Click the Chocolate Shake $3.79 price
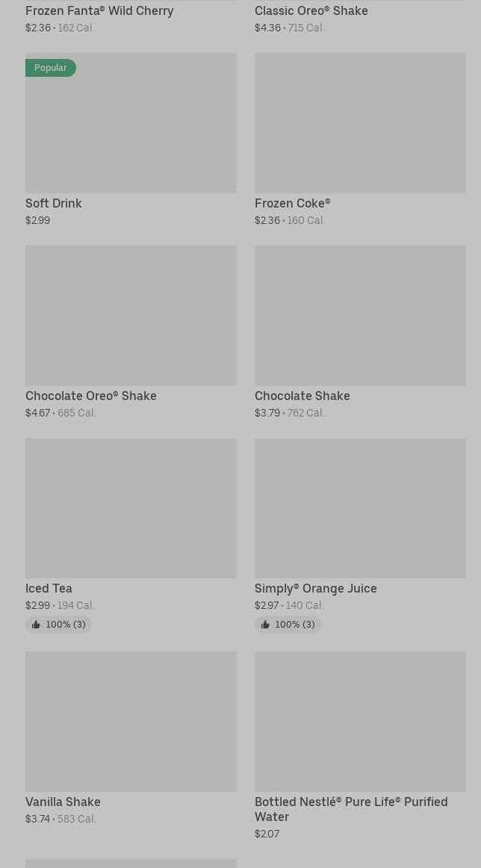 tap(267, 413)
